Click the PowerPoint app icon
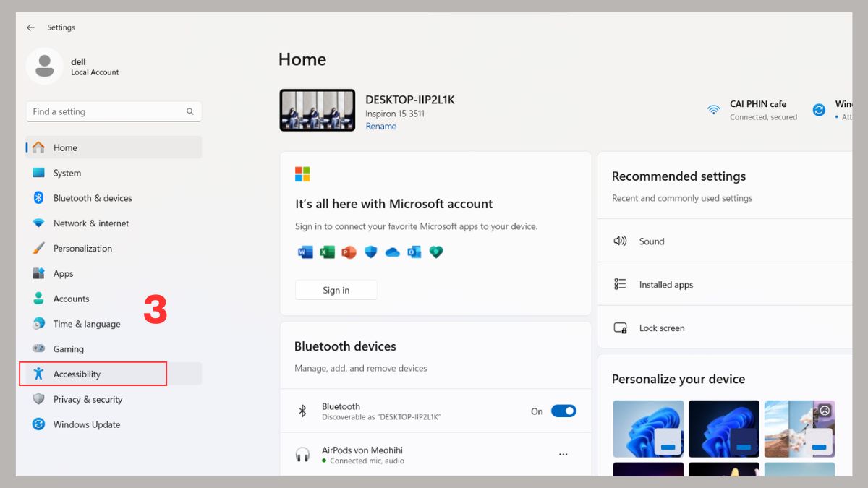 coord(349,252)
